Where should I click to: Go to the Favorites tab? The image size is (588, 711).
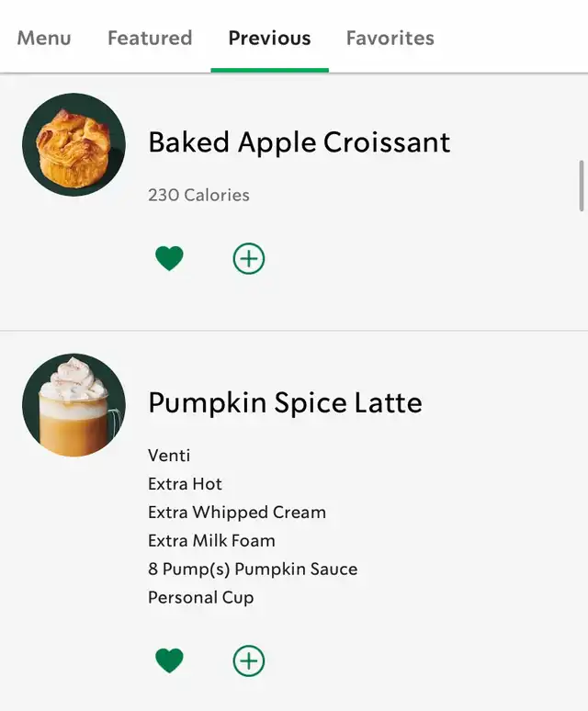(x=390, y=39)
